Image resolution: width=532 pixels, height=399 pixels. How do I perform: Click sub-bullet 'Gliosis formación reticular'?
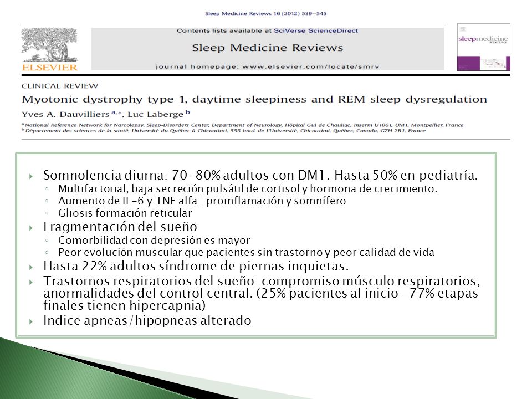click(125, 213)
